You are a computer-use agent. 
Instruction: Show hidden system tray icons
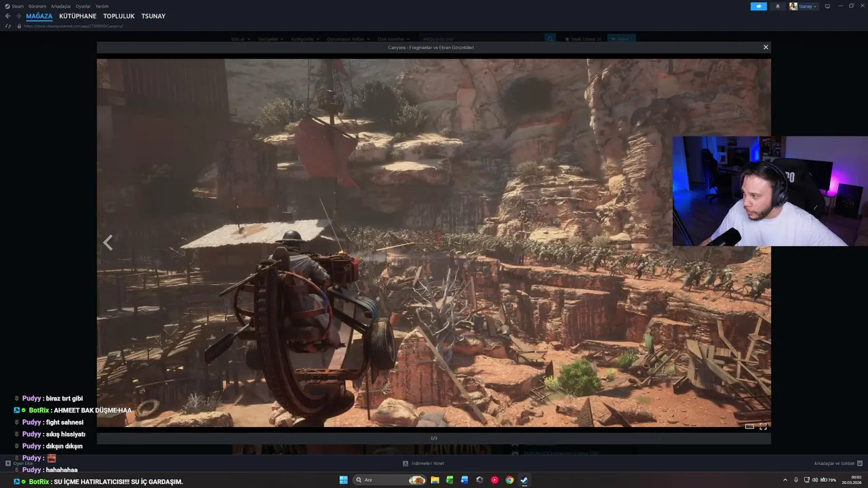pos(785,480)
